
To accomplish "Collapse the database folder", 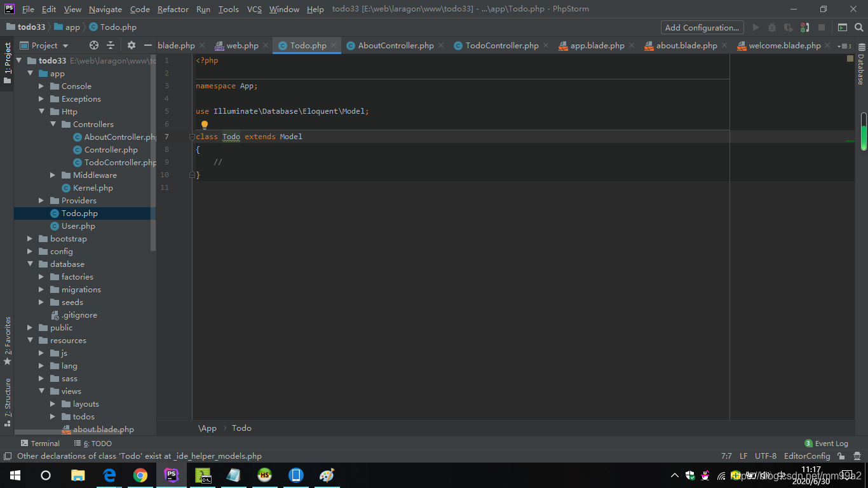I will 30,264.
